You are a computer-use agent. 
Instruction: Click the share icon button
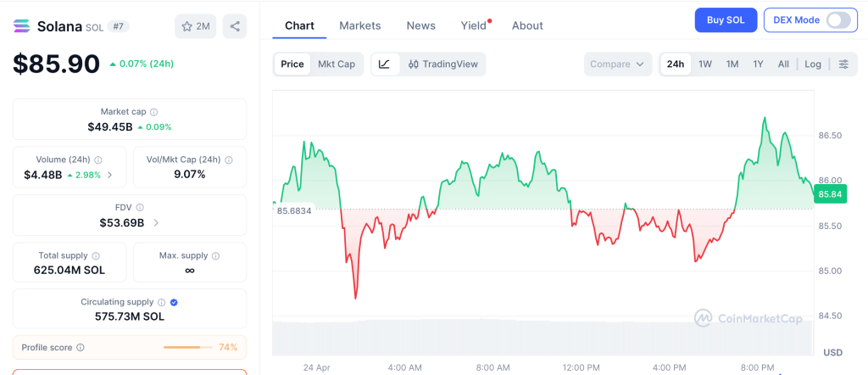pyautogui.click(x=235, y=26)
